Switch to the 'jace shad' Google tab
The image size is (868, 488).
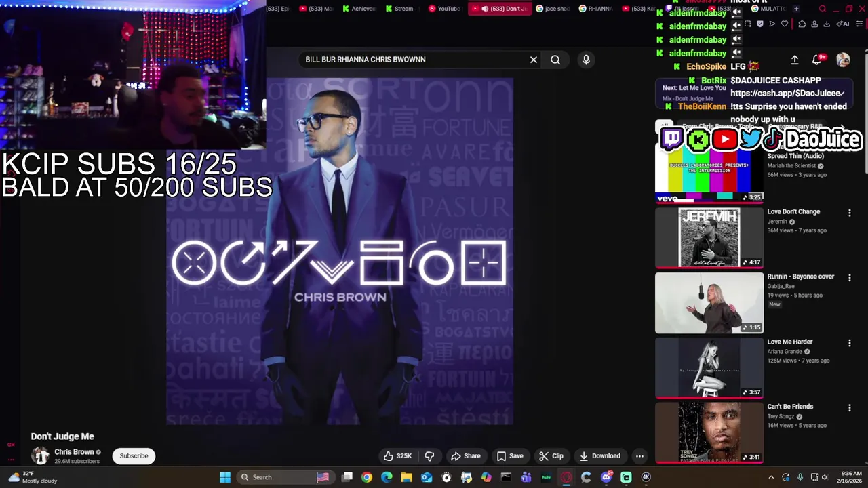coord(553,9)
